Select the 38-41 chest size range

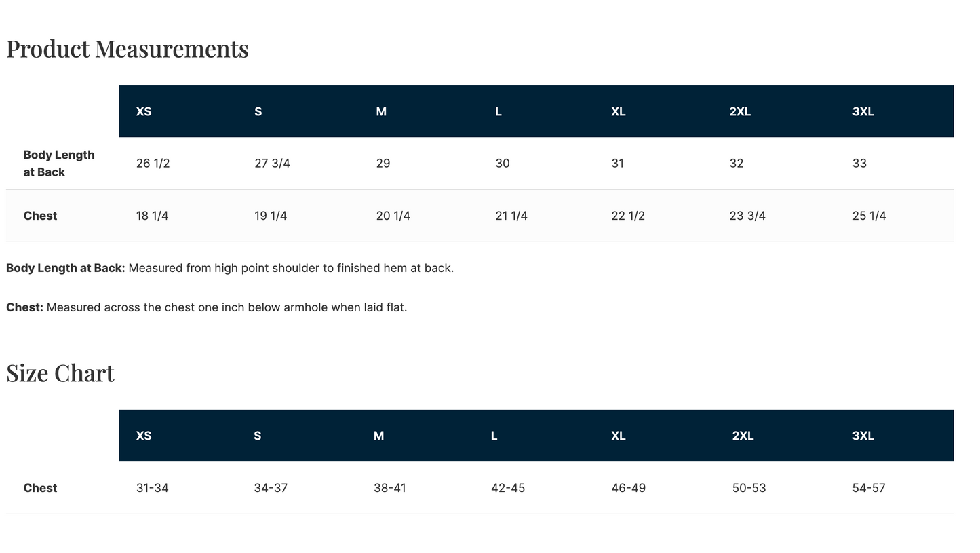click(390, 488)
